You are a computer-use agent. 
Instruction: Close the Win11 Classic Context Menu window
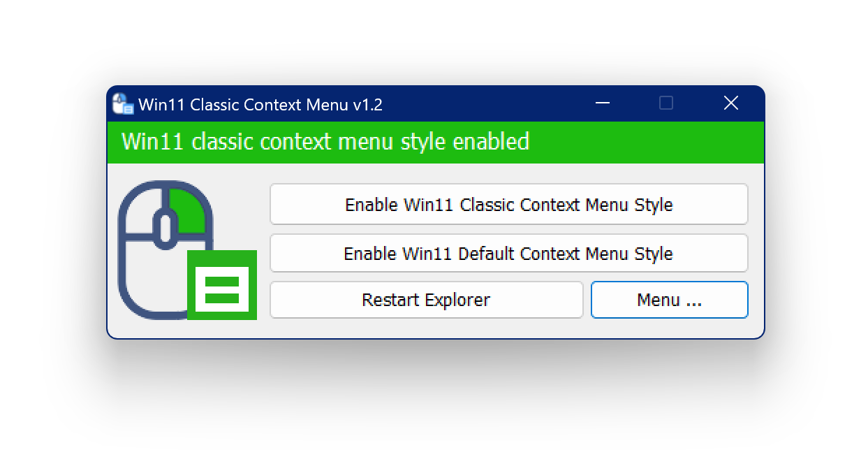click(730, 103)
